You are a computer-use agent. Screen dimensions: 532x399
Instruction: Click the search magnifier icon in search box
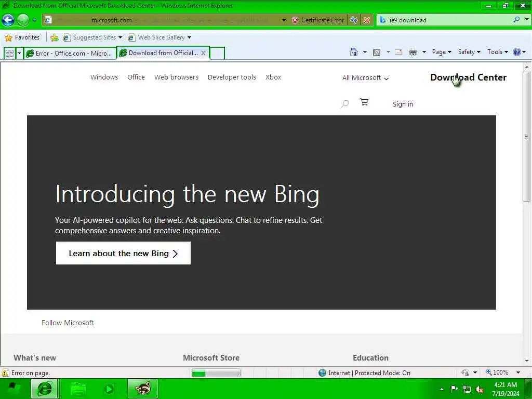(x=516, y=20)
